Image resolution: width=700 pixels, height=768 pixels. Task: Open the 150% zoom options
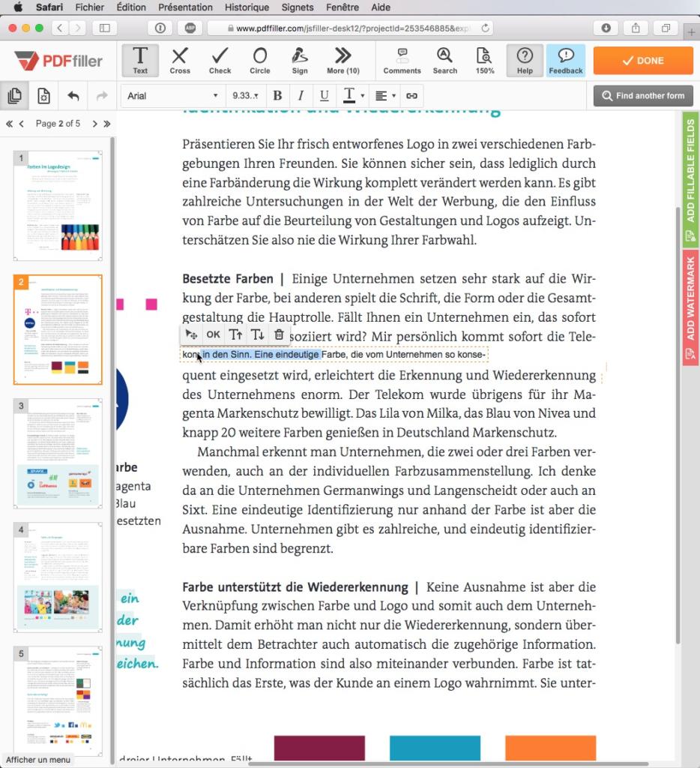[485, 60]
